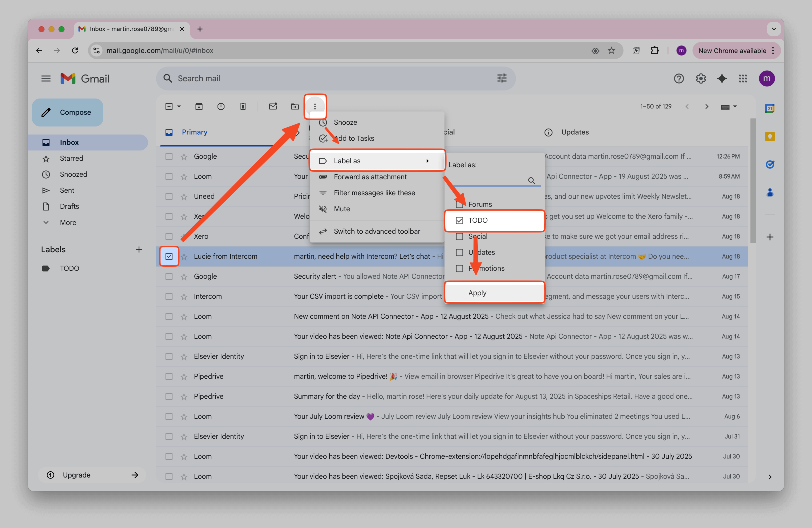Click Snooze in the More menu

[x=377, y=122]
